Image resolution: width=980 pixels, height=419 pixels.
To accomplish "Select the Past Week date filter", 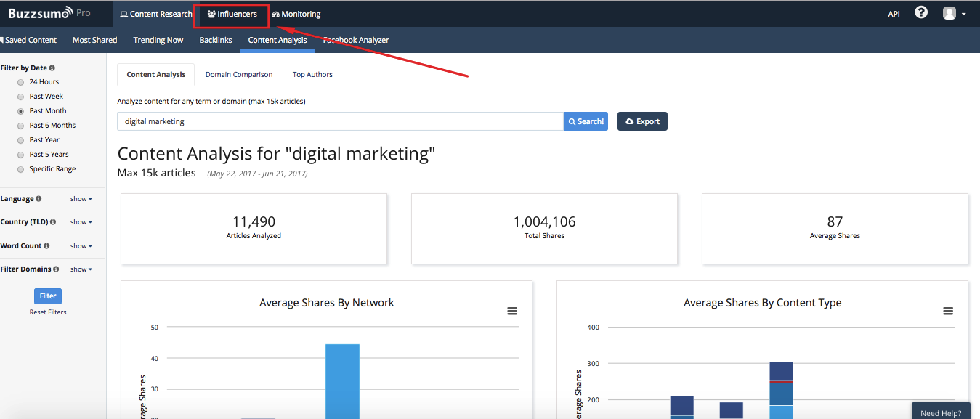I will point(20,97).
